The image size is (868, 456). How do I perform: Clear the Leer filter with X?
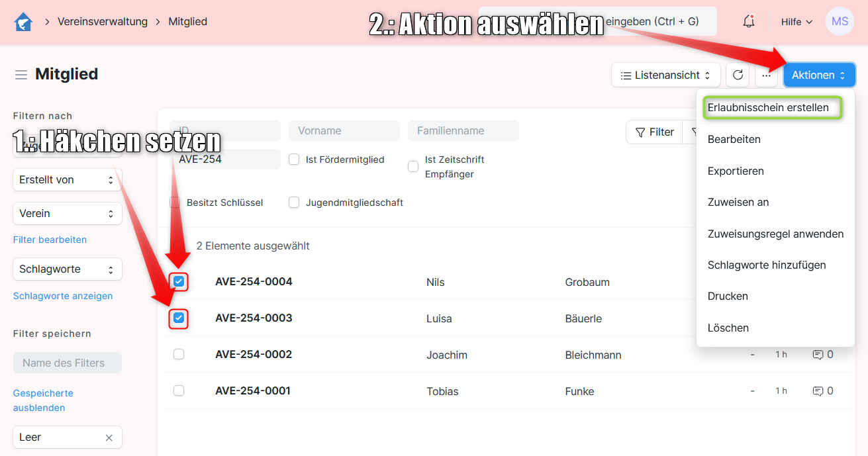109,438
